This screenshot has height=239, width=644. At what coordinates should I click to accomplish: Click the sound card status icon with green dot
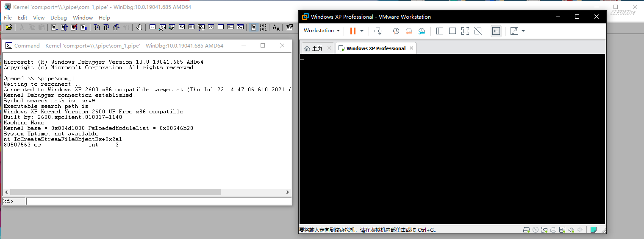coord(571,230)
